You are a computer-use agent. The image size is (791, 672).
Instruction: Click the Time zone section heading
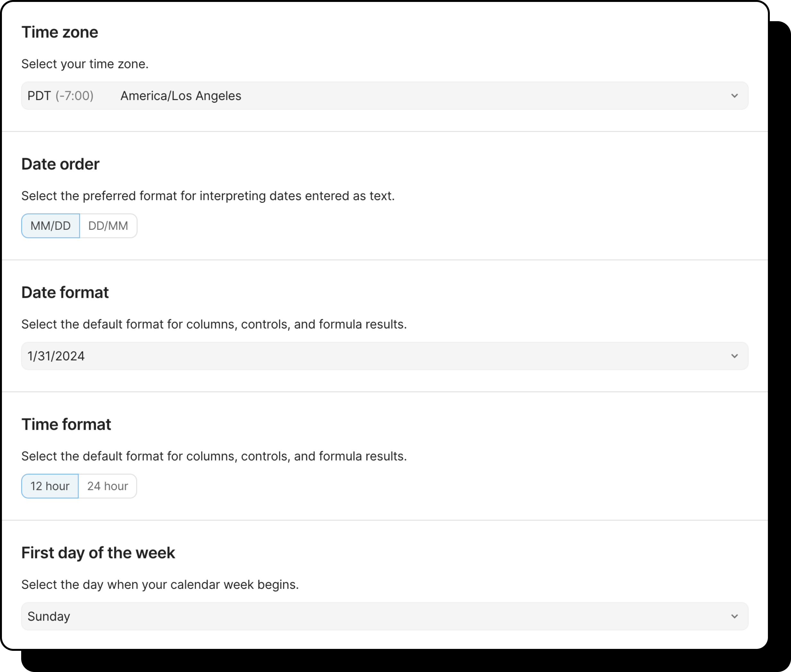pos(60,32)
